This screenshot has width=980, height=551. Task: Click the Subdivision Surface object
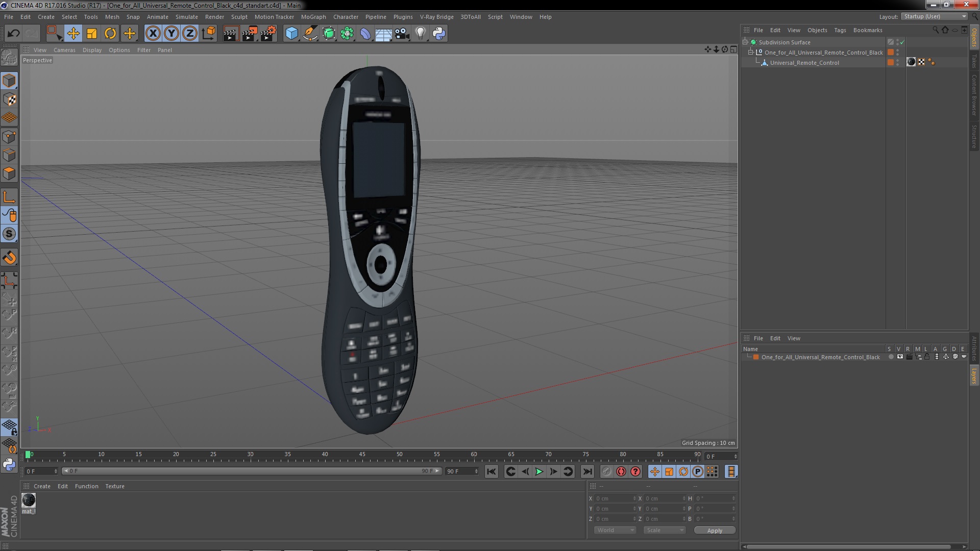click(x=785, y=42)
